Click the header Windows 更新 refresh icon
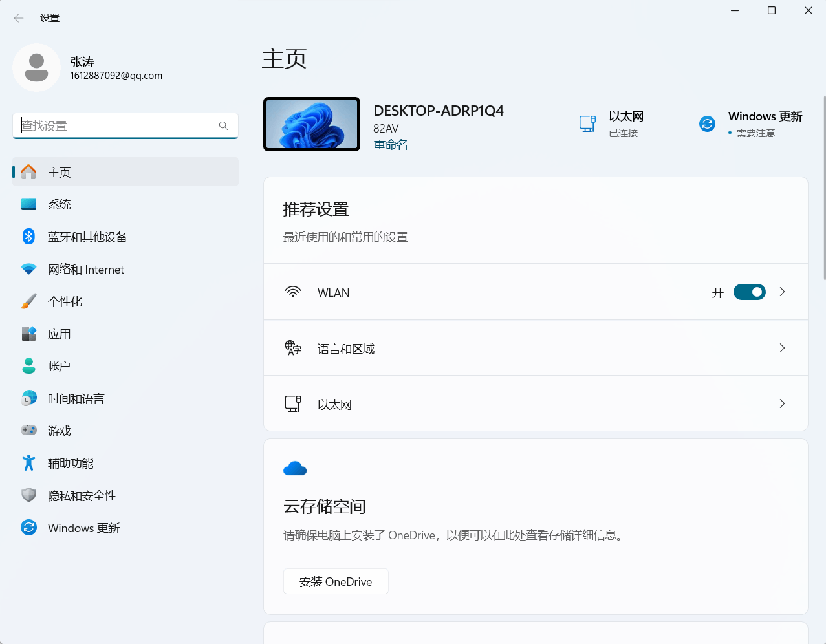 point(708,123)
